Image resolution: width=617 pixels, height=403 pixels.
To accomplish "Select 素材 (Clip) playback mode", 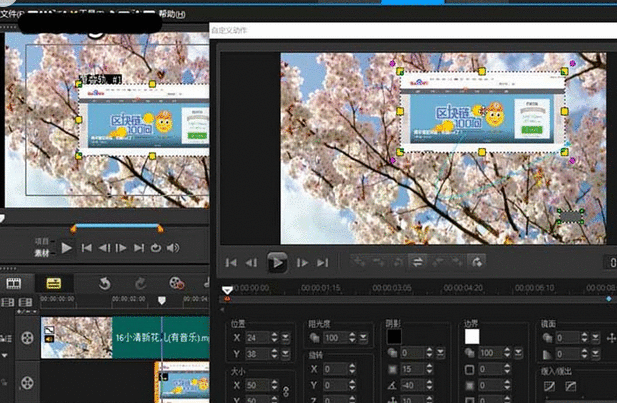I will (41, 251).
